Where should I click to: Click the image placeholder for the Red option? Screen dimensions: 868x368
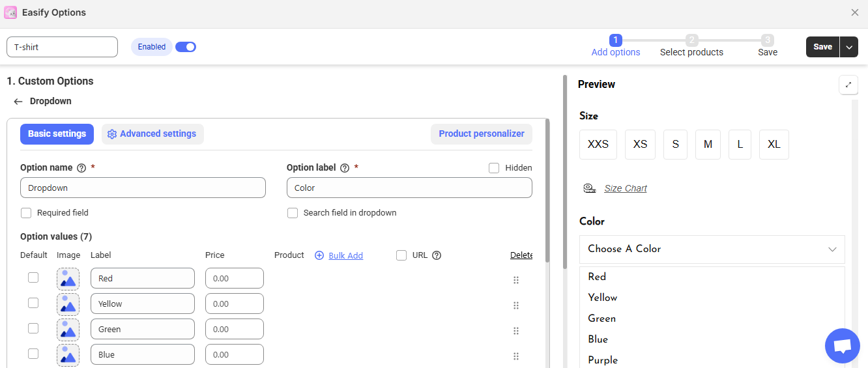[x=68, y=279]
